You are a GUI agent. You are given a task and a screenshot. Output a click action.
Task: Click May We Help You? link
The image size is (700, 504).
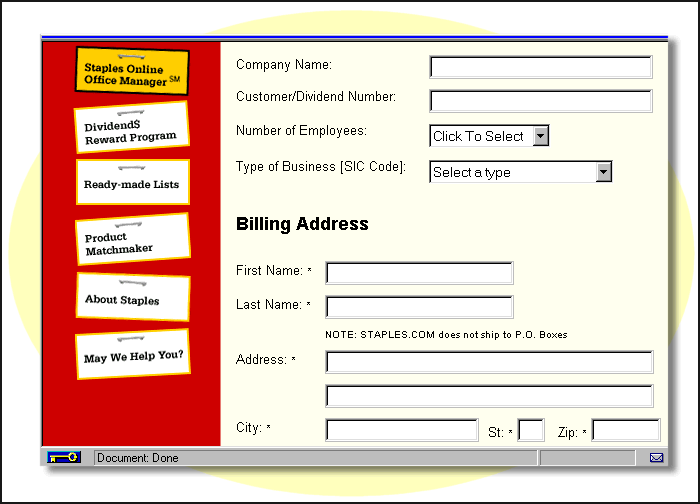(x=132, y=357)
